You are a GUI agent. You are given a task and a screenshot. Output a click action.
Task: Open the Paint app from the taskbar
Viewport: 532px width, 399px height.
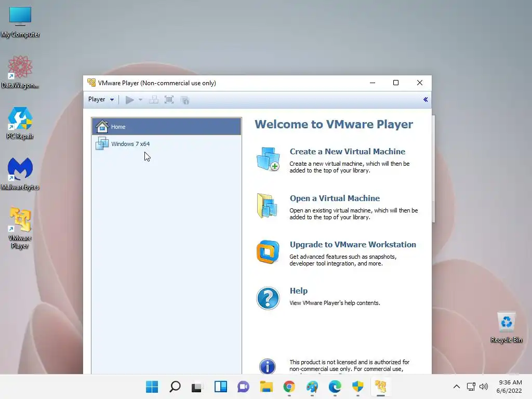click(x=312, y=387)
